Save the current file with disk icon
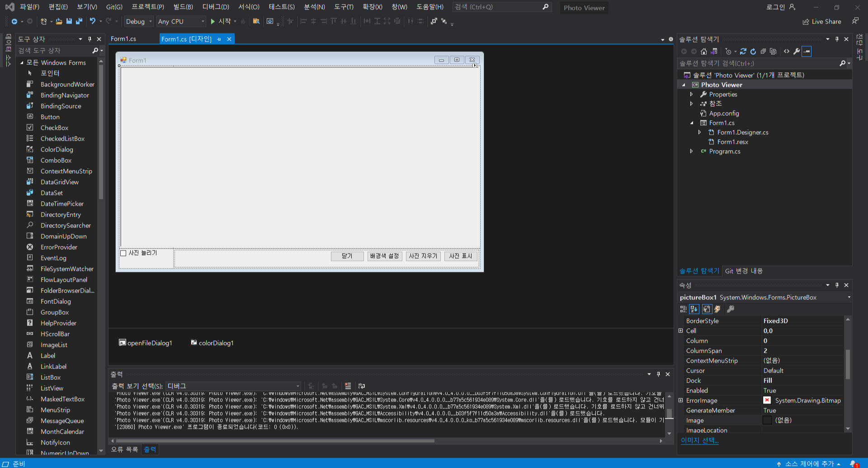868x468 pixels. [69, 21]
